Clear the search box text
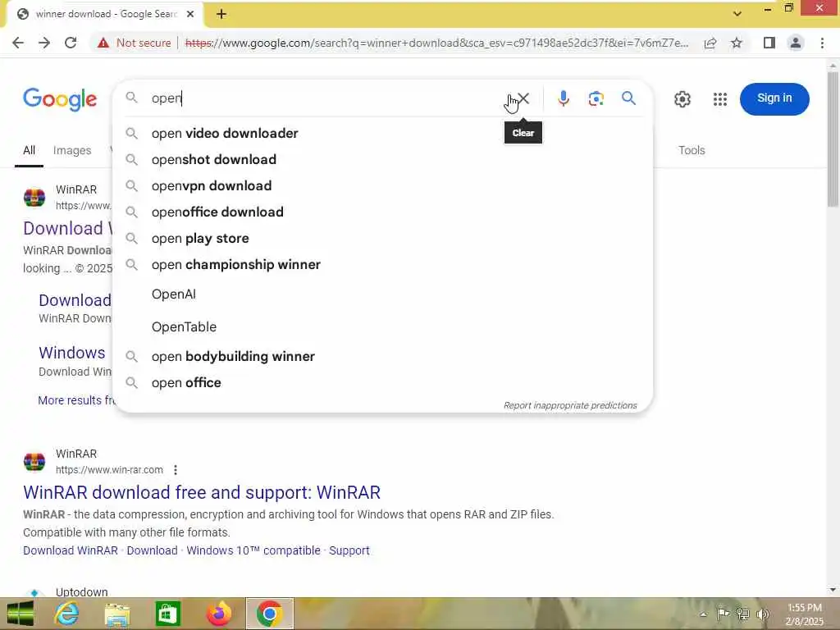Screen dimensions: 840x630 pyautogui.click(x=523, y=98)
